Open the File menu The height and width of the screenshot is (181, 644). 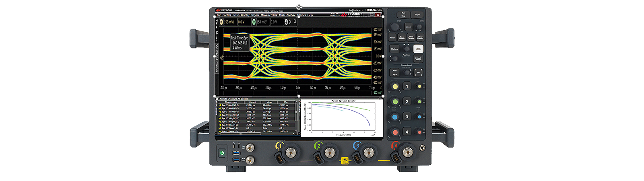coord(219,15)
